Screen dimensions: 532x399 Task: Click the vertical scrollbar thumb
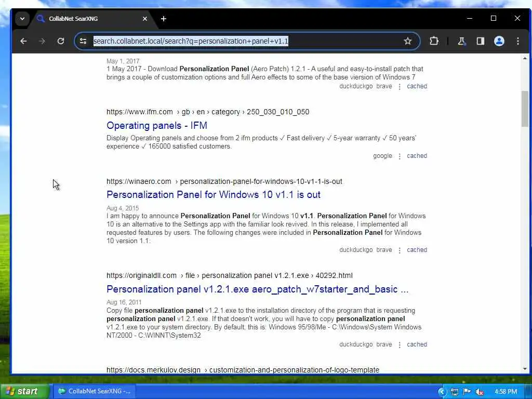tap(525, 109)
